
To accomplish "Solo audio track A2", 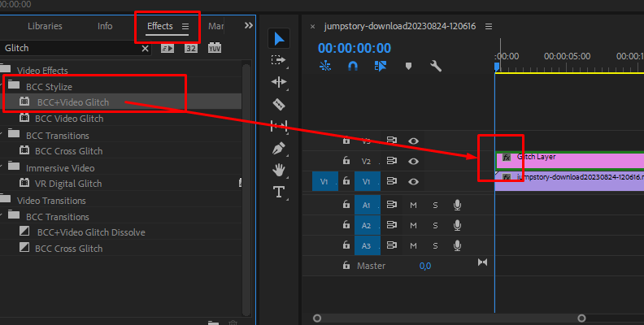I will click(x=435, y=225).
